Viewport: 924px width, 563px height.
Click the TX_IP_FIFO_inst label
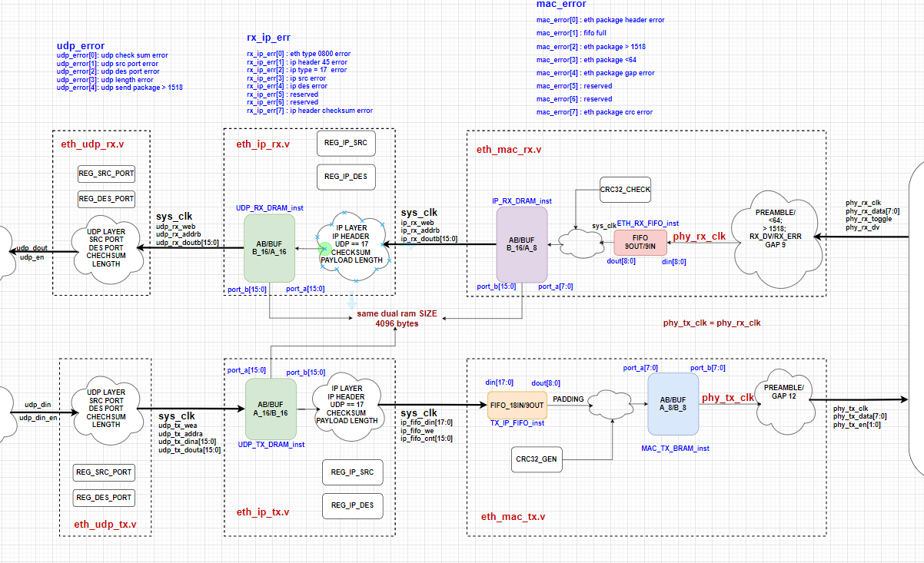point(517,423)
